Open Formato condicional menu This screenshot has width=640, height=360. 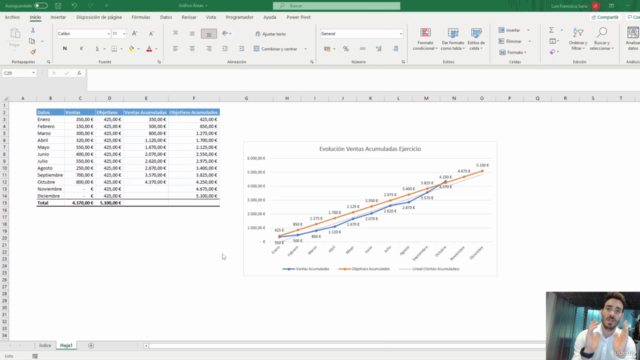425,39
